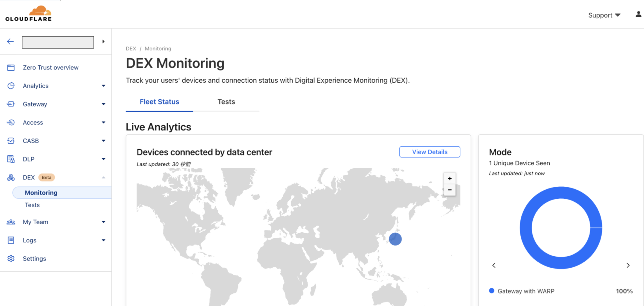Image resolution: width=644 pixels, height=306 pixels.
Task: Click the DLP document icon
Action: [11, 159]
